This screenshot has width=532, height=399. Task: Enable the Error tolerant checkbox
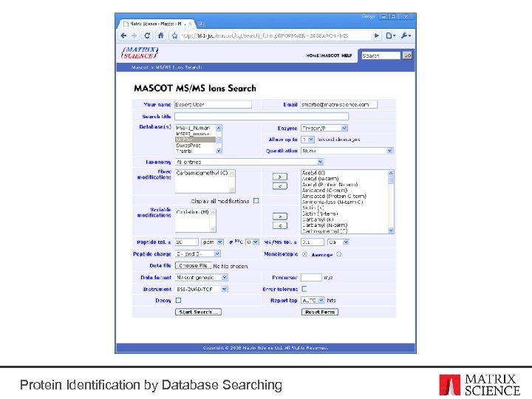coord(304,289)
